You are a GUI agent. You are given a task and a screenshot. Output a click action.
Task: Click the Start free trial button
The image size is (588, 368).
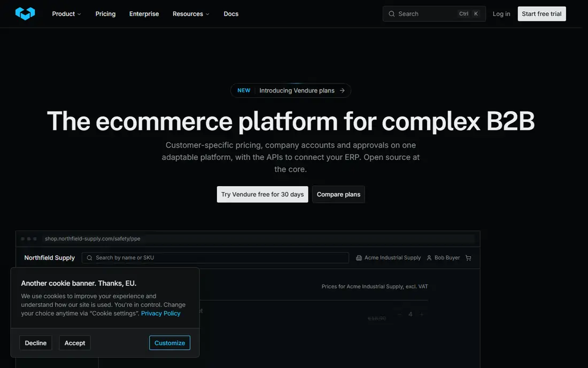coord(541,14)
